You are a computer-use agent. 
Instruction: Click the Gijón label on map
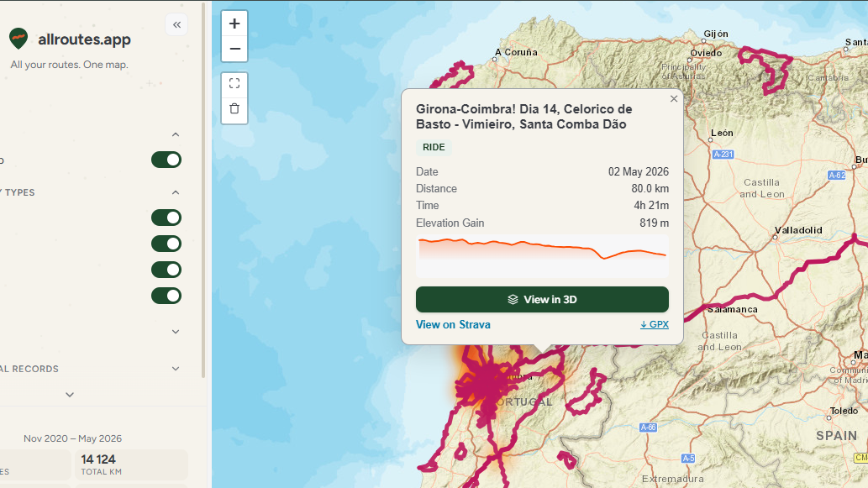(716, 34)
